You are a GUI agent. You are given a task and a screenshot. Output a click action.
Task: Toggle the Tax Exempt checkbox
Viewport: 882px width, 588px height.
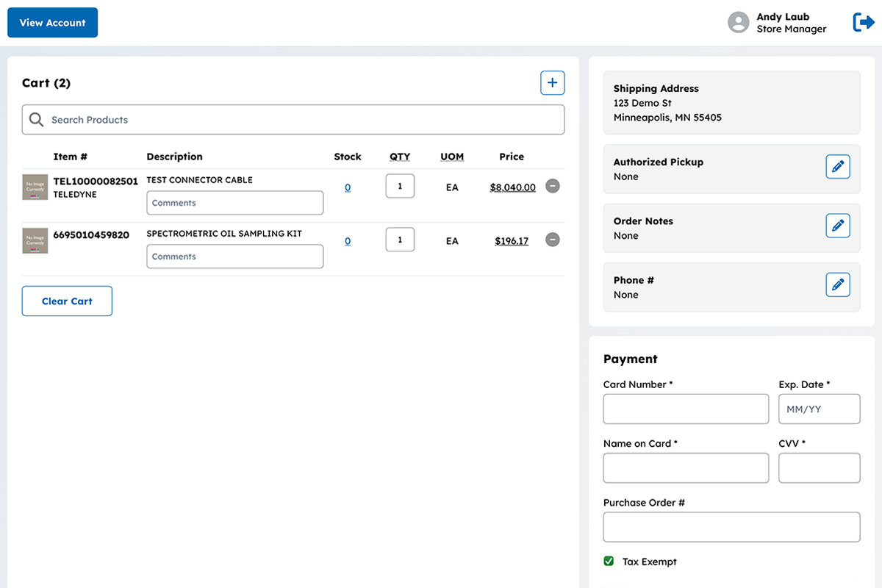click(x=609, y=562)
